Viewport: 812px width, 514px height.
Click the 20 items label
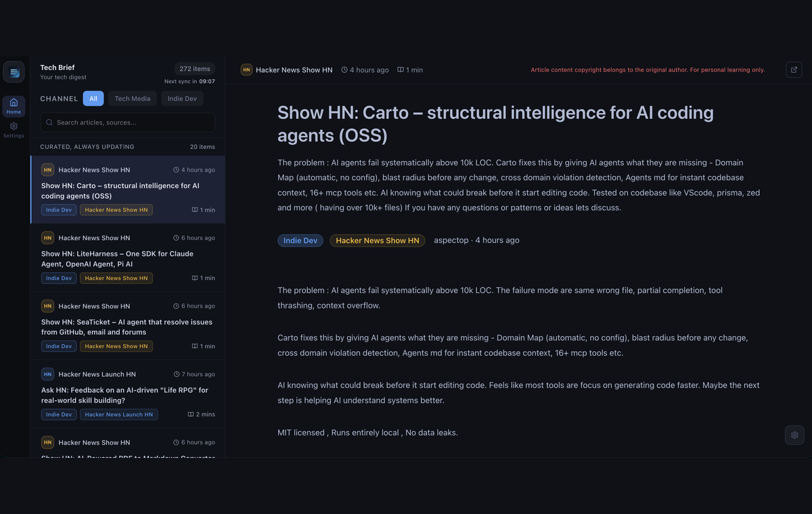pos(202,147)
